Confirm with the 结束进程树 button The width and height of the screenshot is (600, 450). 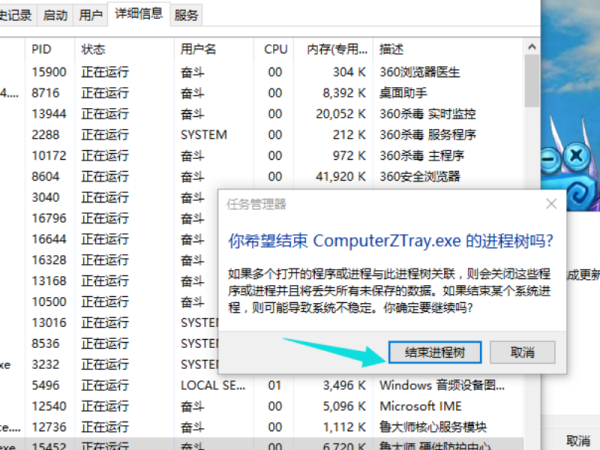(435, 352)
